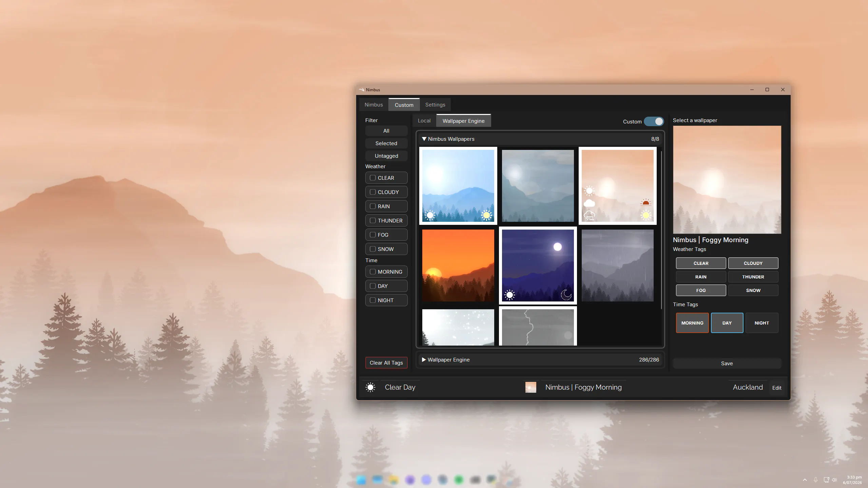Click the white sun icon on the night wallpaper
868x488 pixels.
tap(509, 295)
